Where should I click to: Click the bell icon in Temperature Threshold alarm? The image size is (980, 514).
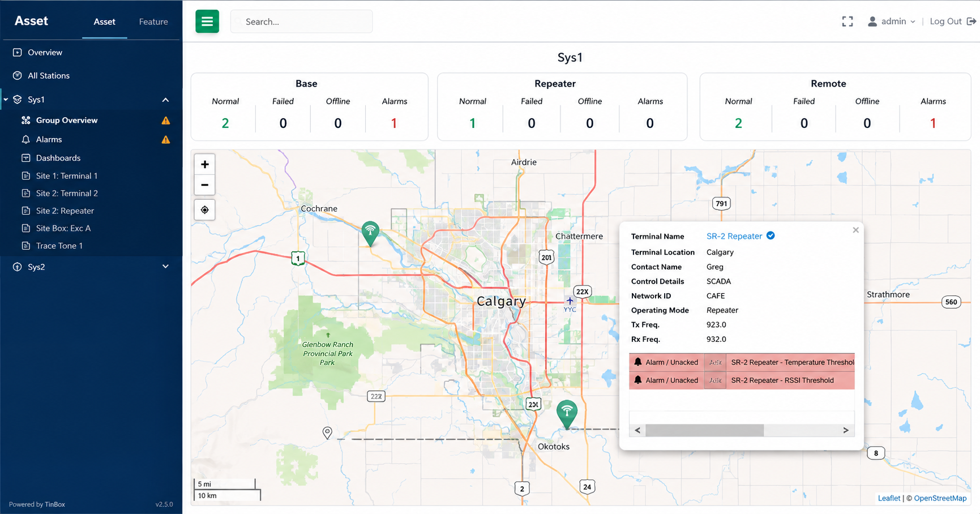click(x=638, y=362)
